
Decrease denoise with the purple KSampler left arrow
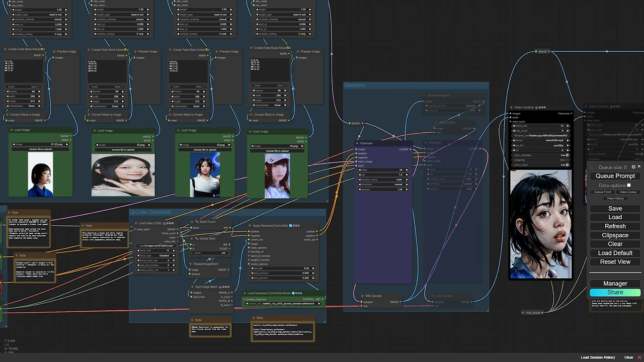click(x=361, y=189)
